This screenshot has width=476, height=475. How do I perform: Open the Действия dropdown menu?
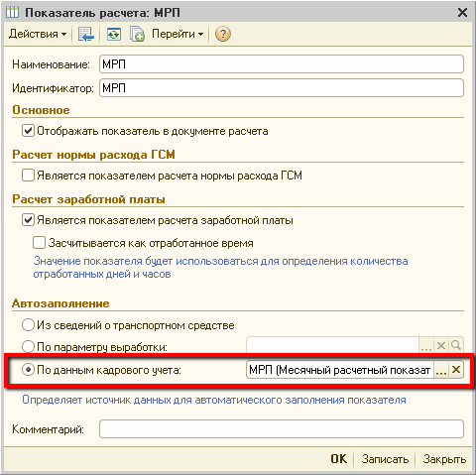point(38,34)
